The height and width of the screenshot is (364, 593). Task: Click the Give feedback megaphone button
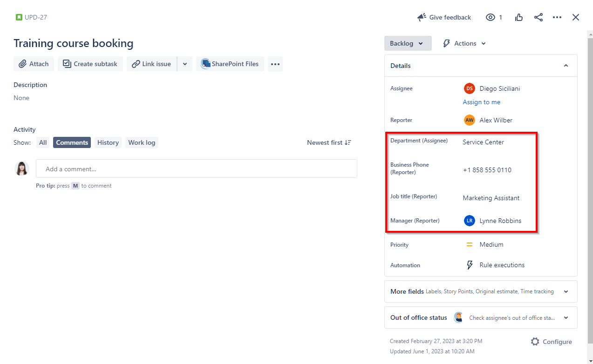tap(444, 18)
